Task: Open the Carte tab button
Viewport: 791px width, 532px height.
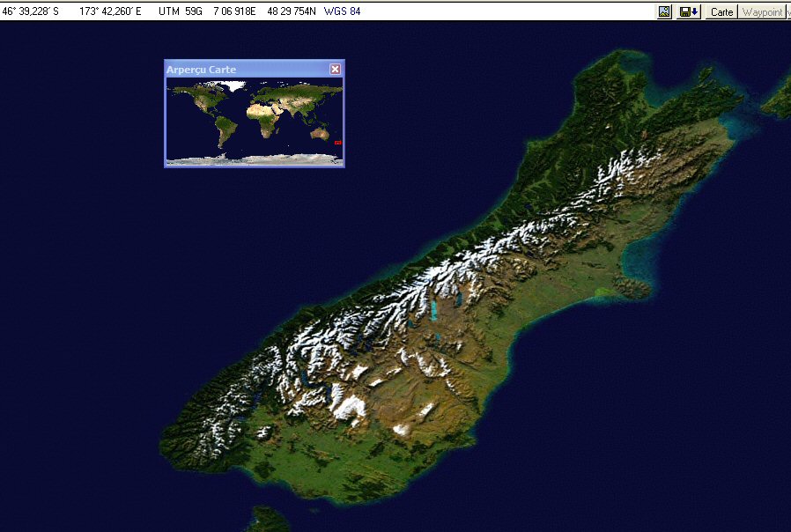Action: [721, 11]
